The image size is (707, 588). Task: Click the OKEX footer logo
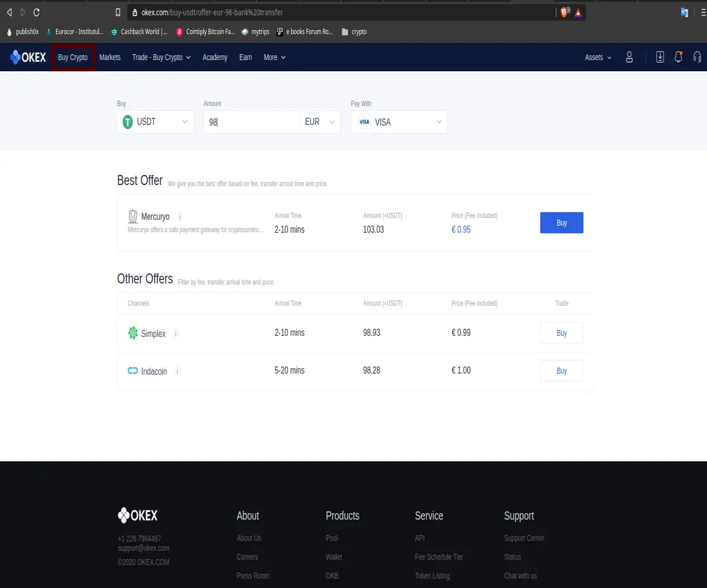[138, 515]
